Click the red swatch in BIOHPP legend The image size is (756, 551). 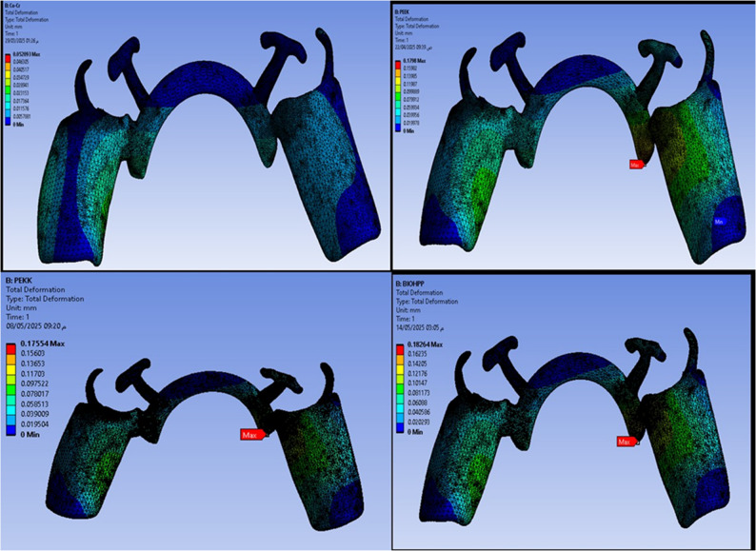[400, 349]
